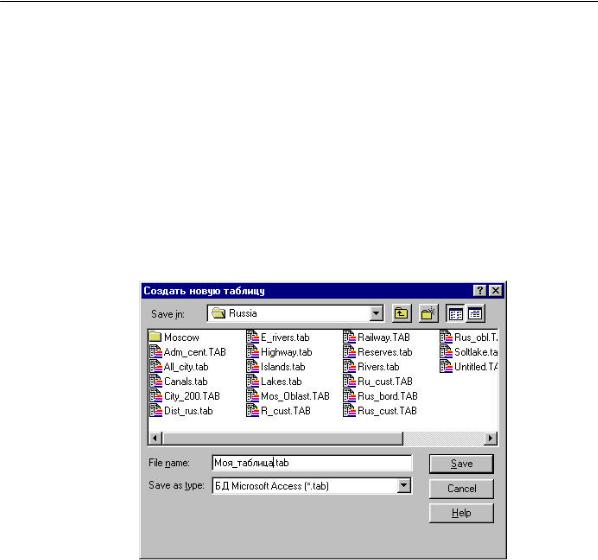Select Railway.TAB file icon
The width and height of the screenshot is (598, 560).
pos(349,337)
